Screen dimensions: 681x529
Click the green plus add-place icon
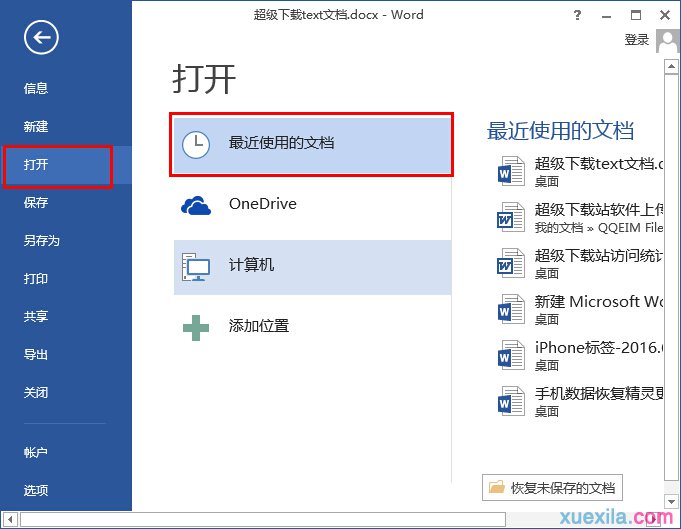tap(196, 328)
